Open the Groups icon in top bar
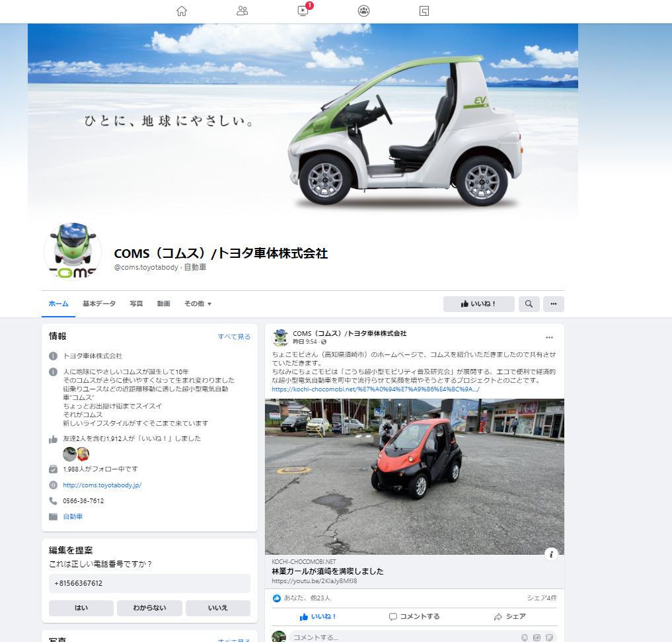This screenshot has height=642, width=672. click(x=363, y=11)
